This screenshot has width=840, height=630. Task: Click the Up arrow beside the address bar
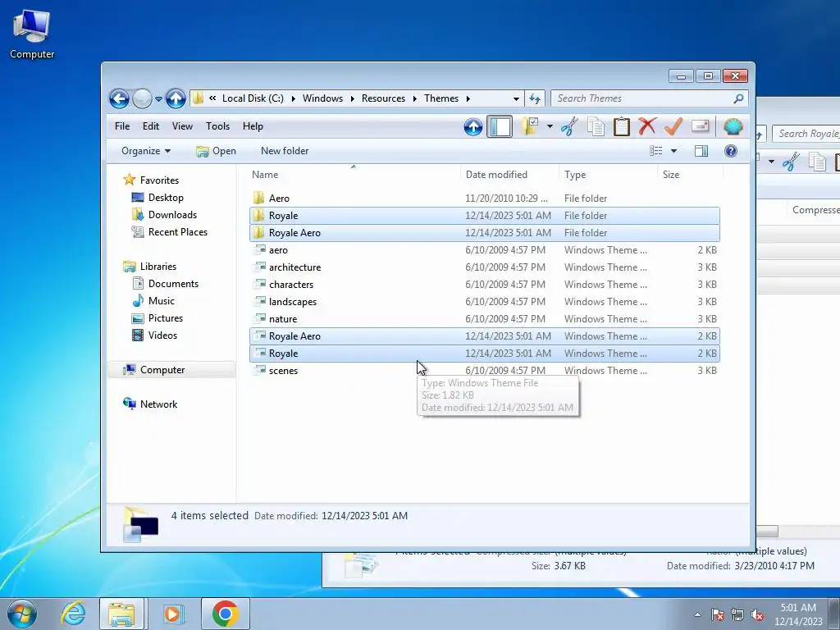176,98
